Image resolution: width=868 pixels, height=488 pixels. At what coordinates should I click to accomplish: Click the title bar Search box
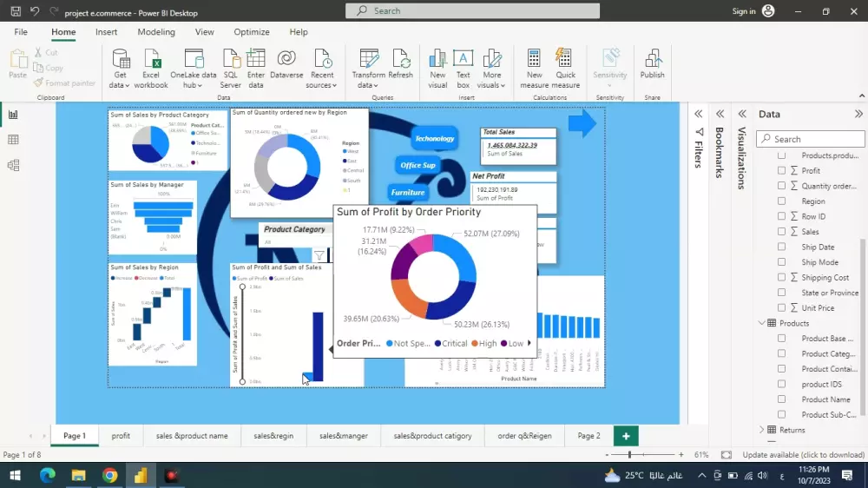coord(472,11)
